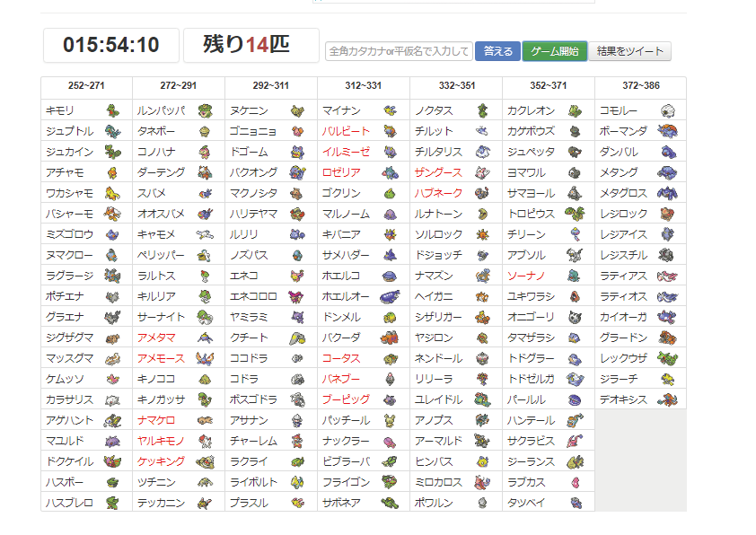Click the sprite icon next to キモリ
The height and width of the screenshot is (535, 756).
click(112, 110)
